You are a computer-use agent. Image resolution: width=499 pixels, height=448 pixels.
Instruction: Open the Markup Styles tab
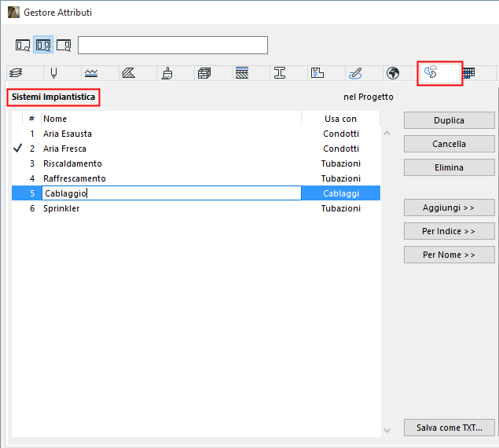point(355,73)
